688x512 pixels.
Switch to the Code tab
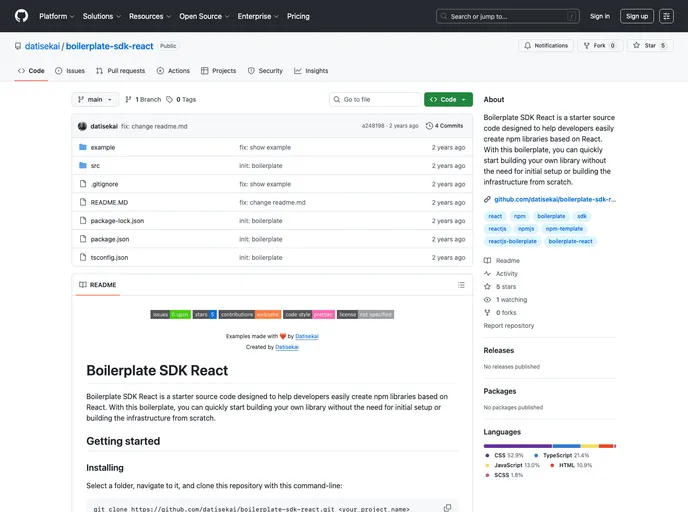click(31, 71)
